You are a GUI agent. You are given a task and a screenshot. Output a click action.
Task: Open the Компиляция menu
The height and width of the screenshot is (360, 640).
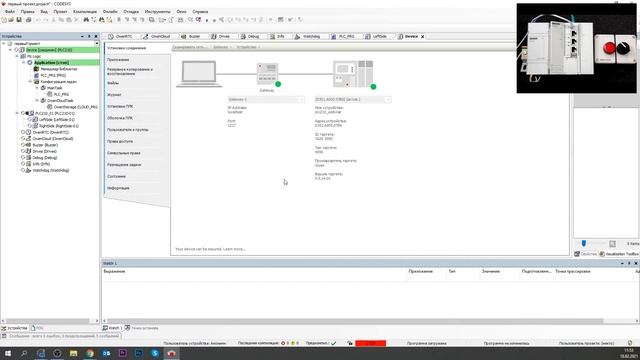(x=85, y=12)
